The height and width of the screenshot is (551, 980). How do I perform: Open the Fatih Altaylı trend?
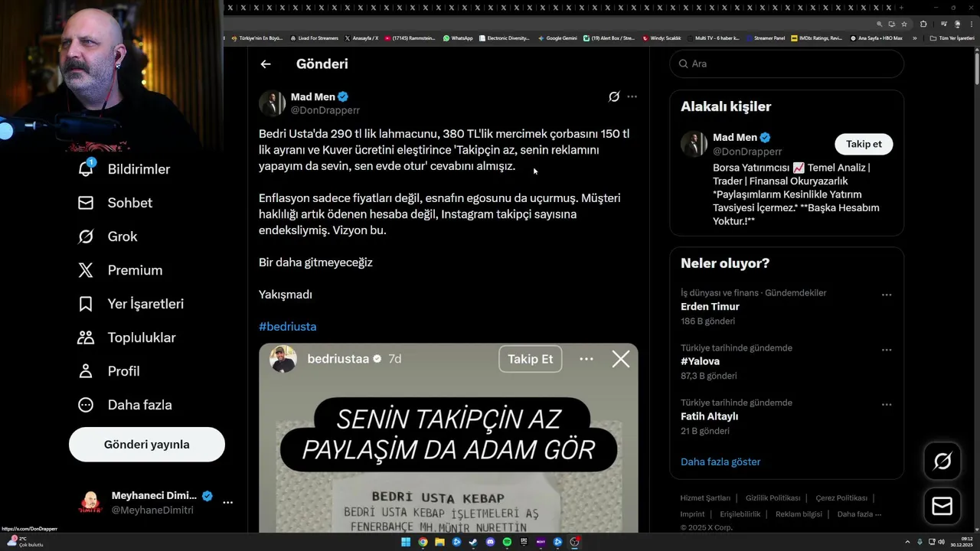(709, 416)
